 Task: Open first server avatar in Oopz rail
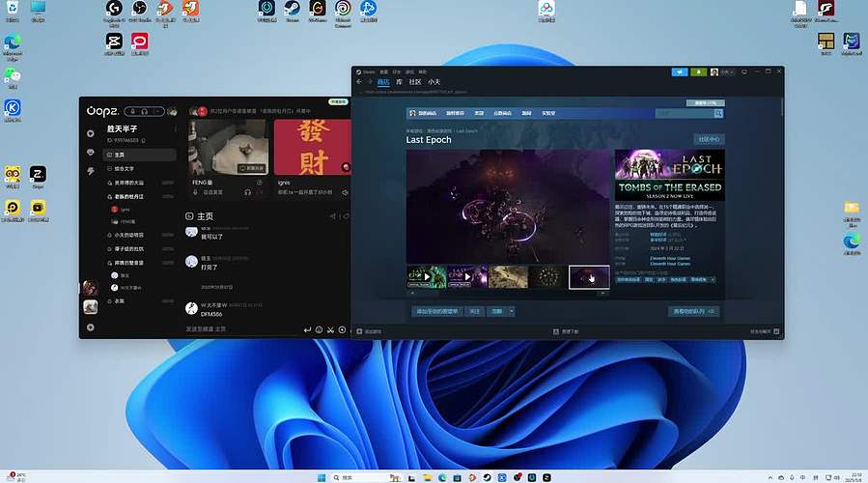[x=90, y=288]
